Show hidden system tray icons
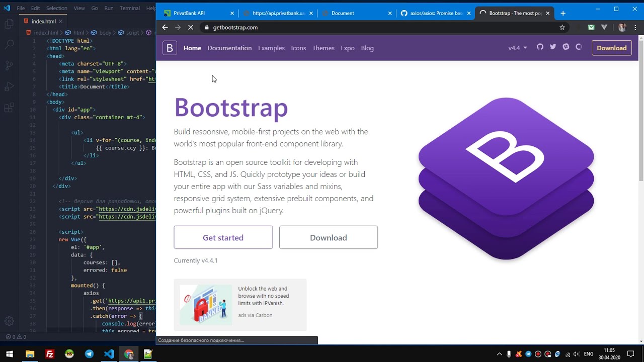This screenshot has width=644, height=362. tap(499, 354)
